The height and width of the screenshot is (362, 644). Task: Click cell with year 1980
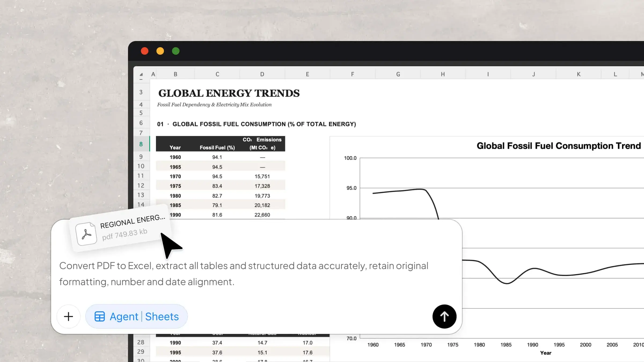pos(175,196)
